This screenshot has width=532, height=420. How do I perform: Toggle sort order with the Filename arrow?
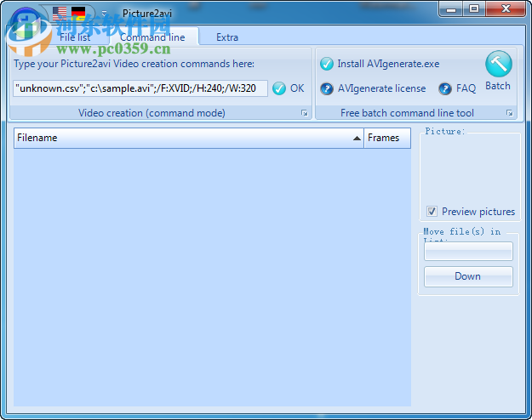357,139
